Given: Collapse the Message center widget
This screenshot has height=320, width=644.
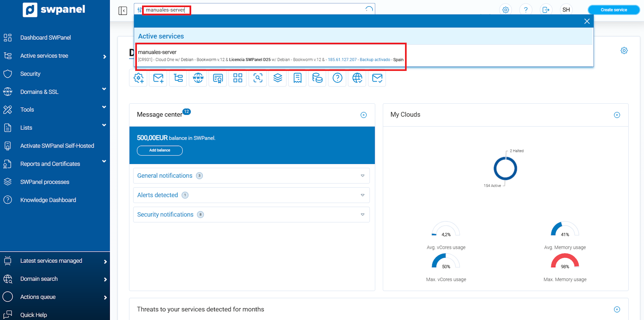Looking at the screenshot, I should coord(363,115).
